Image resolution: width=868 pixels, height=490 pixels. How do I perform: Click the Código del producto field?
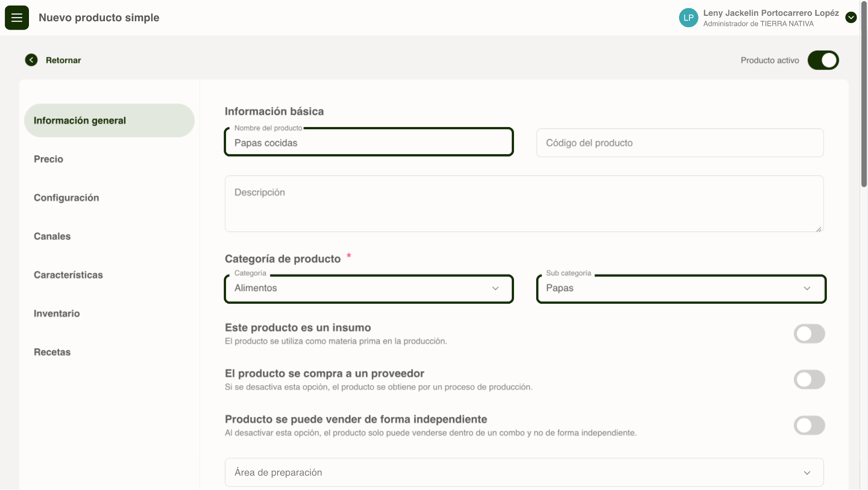coord(679,143)
